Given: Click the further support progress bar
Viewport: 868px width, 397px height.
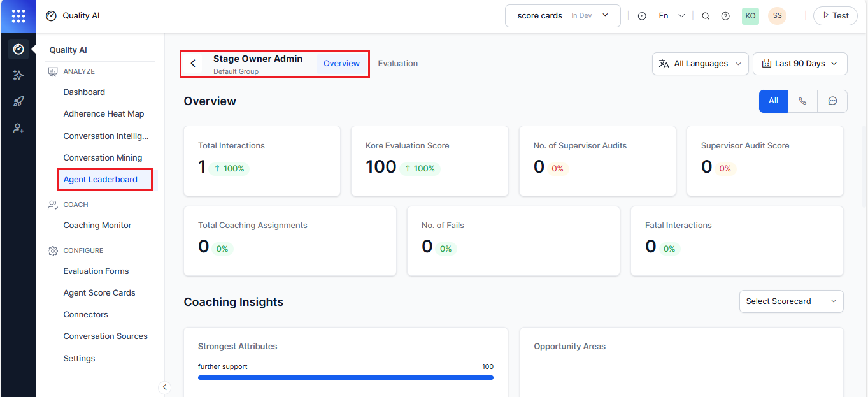Looking at the screenshot, I should click(x=345, y=377).
